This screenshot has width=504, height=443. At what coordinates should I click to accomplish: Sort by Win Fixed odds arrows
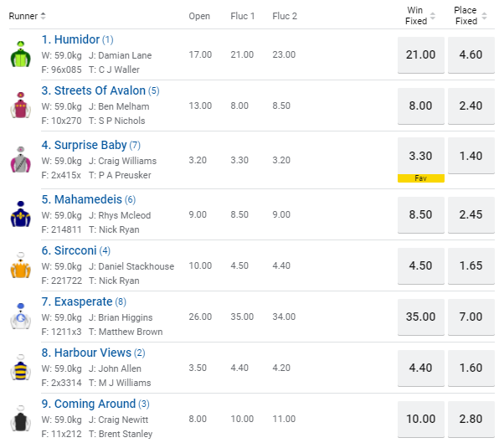click(x=433, y=16)
